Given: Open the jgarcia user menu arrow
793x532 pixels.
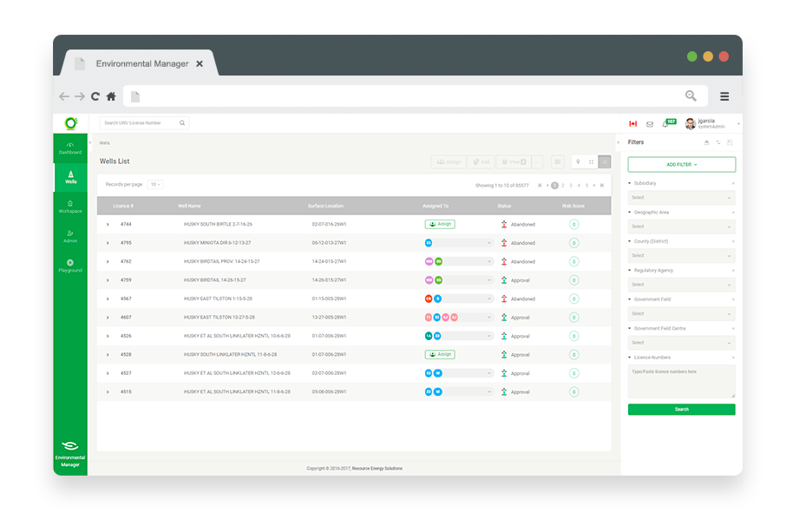Looking at the screenshot, I should (738, 124).
